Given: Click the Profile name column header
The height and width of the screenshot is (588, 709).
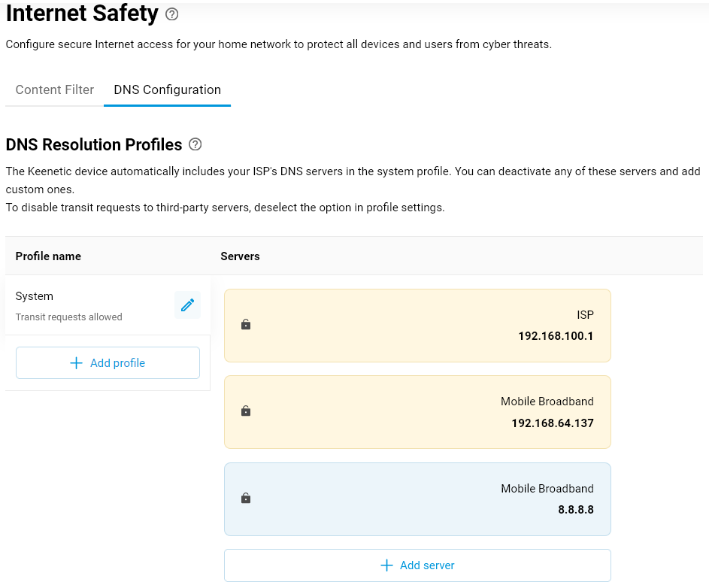Looking at the screenshot, I should click(x=48, y=256).
